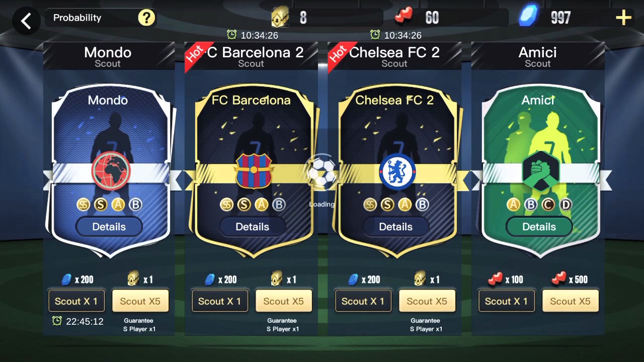The image size is (644, 362).
Task: Select the Amici Scout header tab
Action: tap(538, 56)
